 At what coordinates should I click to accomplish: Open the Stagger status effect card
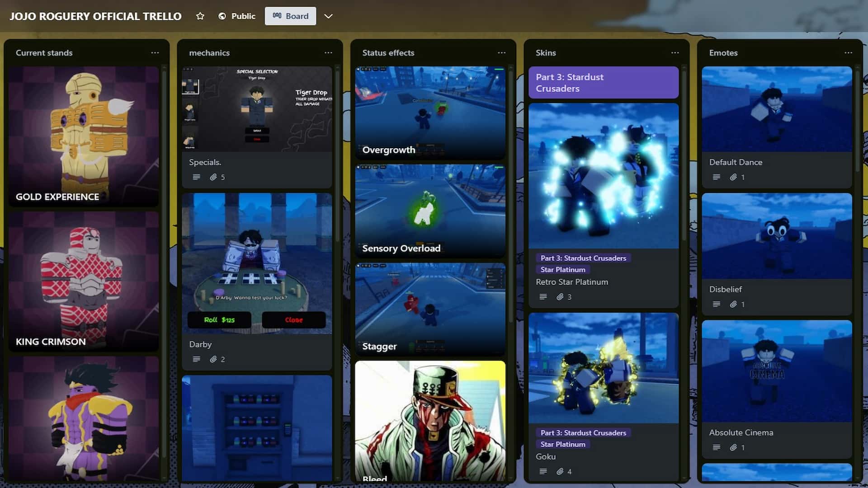(x=430, y=310)
